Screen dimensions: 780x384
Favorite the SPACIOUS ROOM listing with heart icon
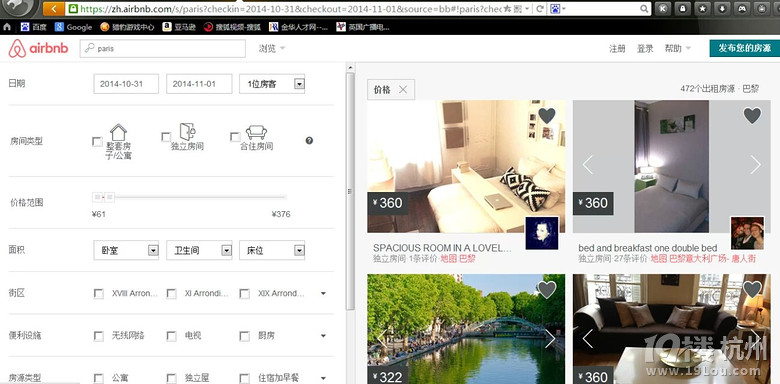tap(547, 116)
